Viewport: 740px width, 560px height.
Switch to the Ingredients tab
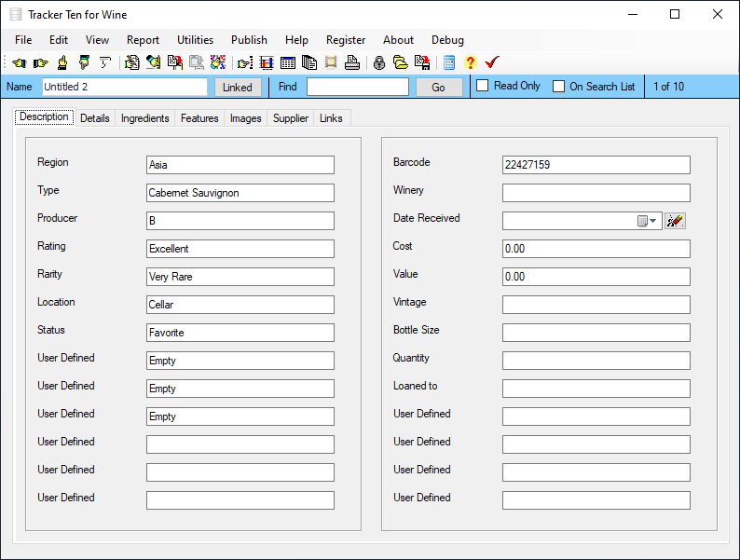coord(144,118)
